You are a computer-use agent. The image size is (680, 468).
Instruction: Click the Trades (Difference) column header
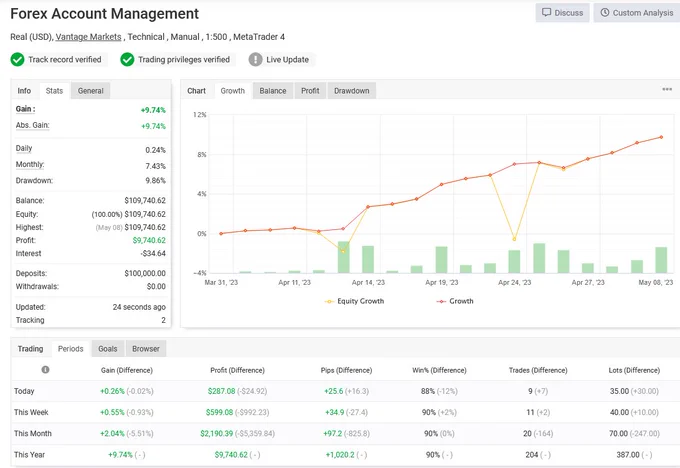click(x=538, y=370)
